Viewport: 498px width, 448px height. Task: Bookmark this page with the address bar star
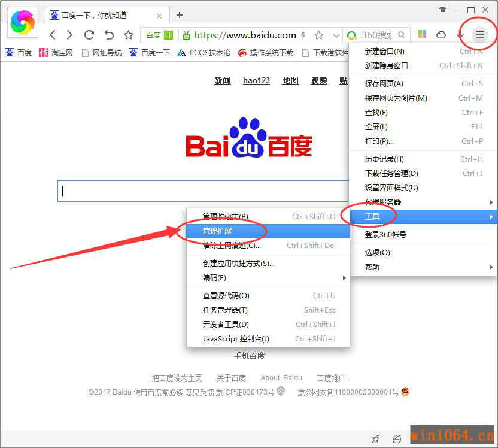pyautogui.click(x=318, y=35)
